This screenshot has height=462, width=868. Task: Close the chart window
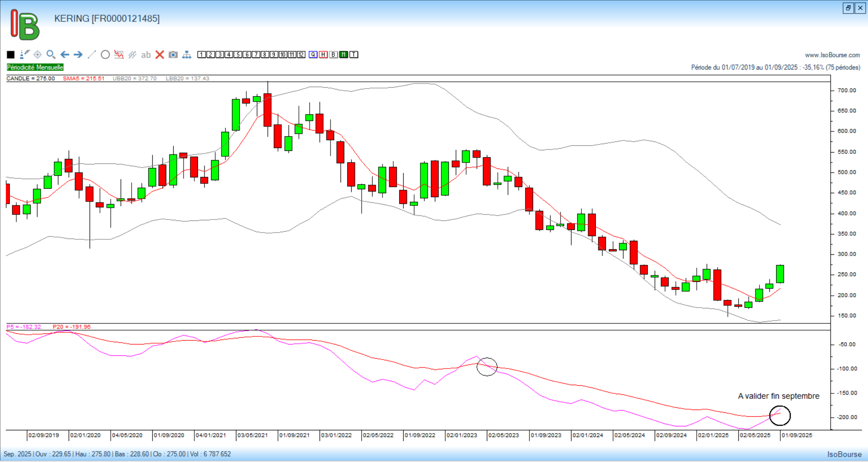(x=860, y=8)
